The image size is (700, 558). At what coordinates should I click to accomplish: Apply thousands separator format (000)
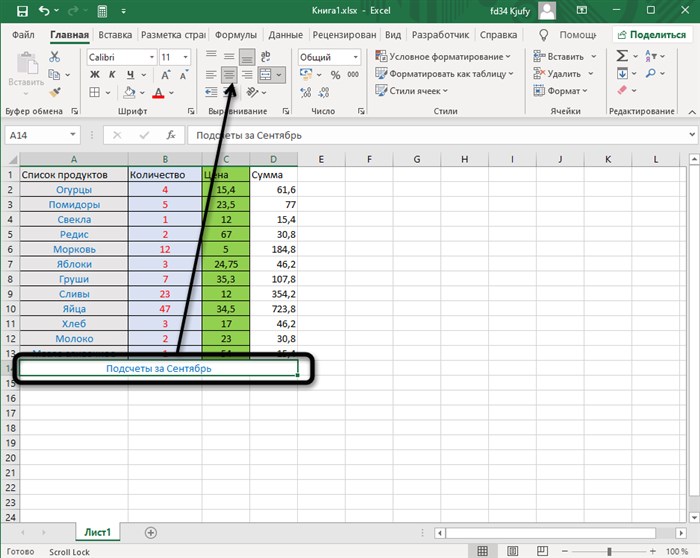point(353,75)
